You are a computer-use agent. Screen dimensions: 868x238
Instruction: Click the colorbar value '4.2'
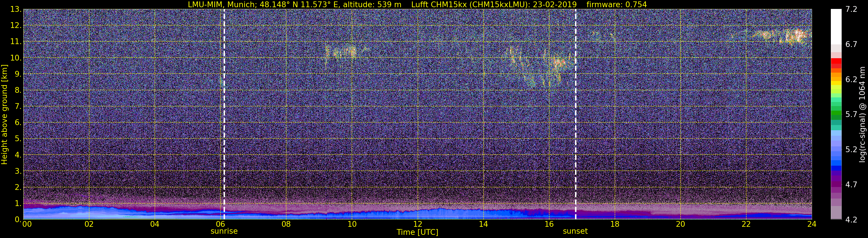click(x=851, y=220)
